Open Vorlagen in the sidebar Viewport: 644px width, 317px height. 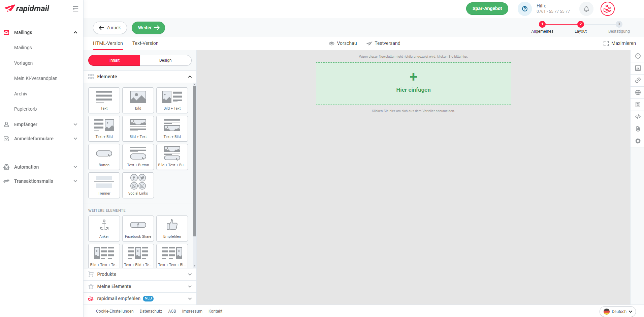pyautogui.click(x=24, y=63)
